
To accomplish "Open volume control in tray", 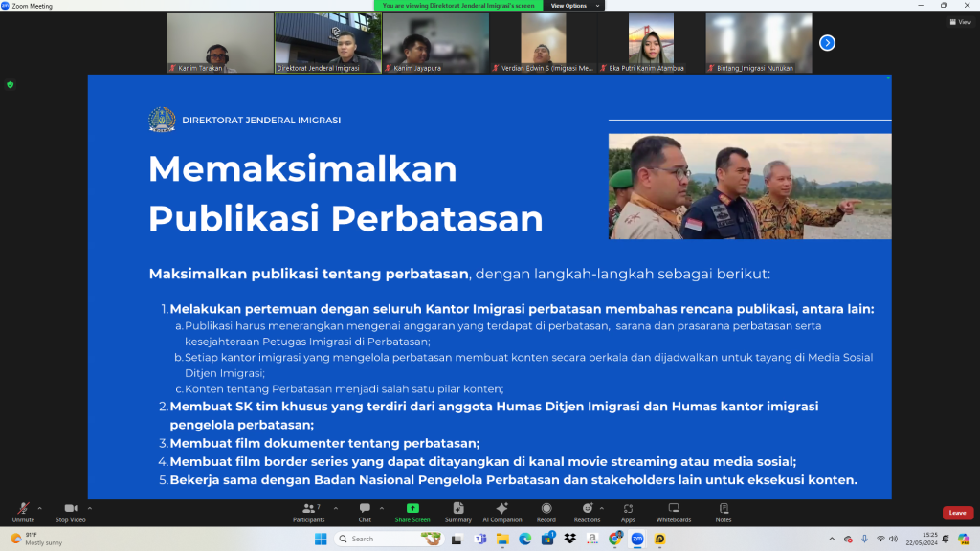I will pos(894,539).
